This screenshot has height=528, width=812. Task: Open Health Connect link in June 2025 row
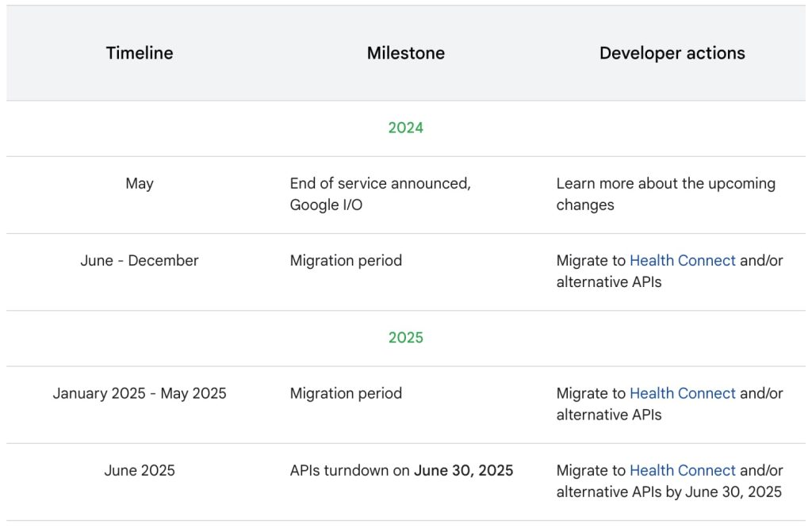(x=682, y=471)
